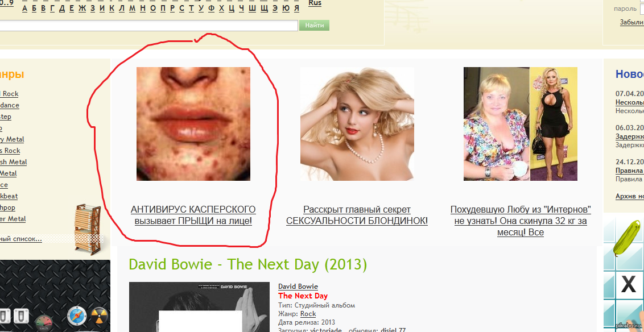Open the Архив новостей link
The height and width of the screenshot is (332, 644).
coord(629,196)
